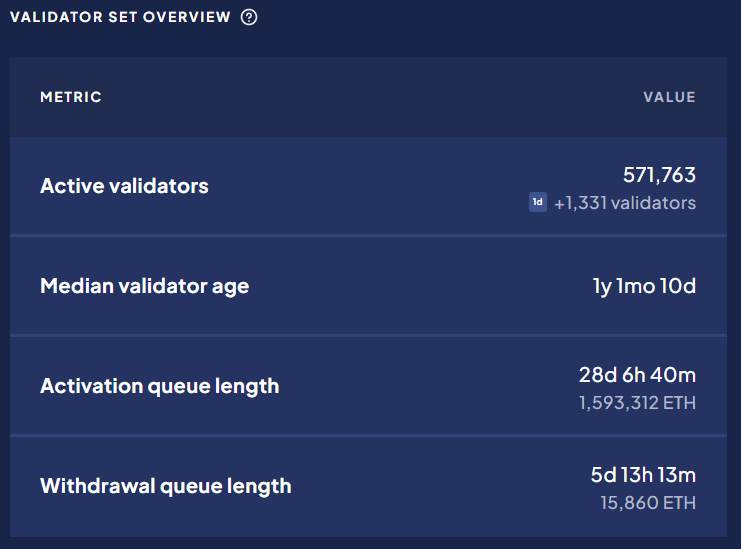Click the 1d period badge
741x549 pixels.
[538, 202]
